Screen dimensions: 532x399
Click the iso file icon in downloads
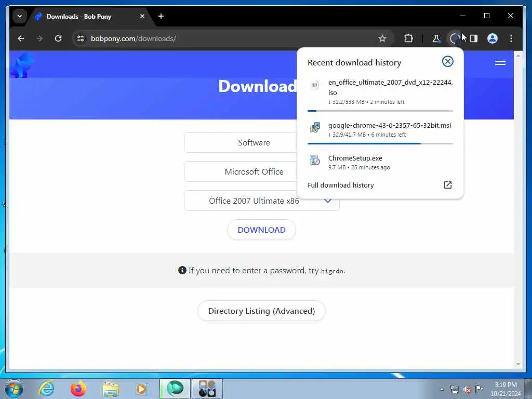pyautogui.click(x=314, y=85)
